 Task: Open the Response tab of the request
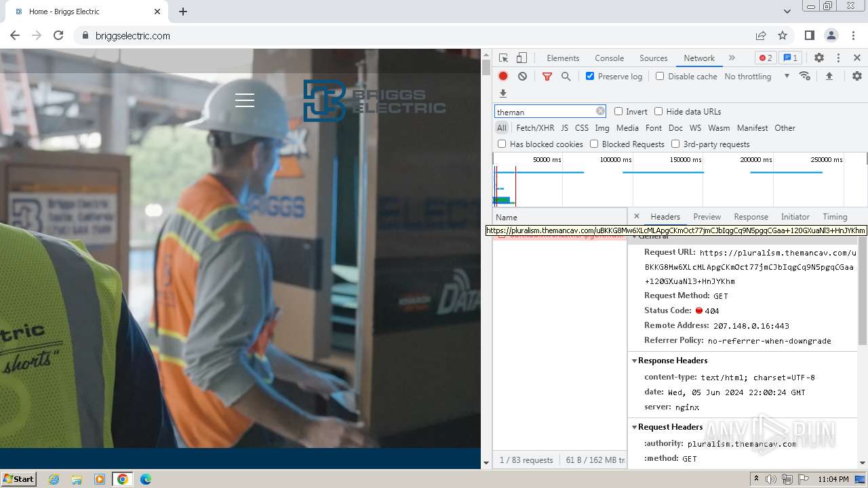(751, 216)
